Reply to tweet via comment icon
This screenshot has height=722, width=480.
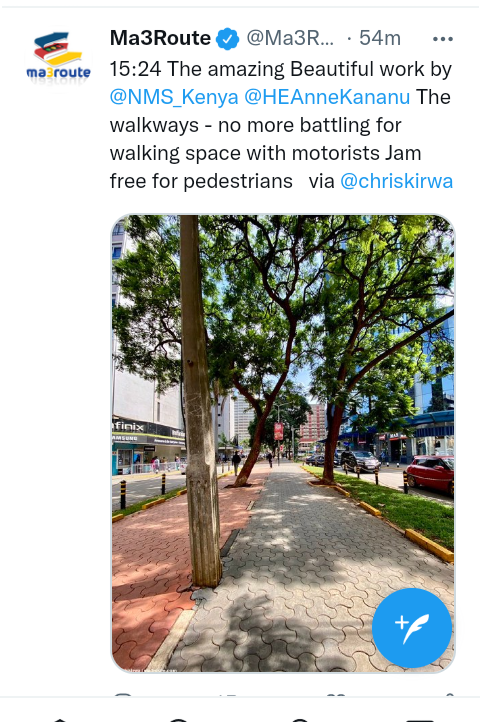pos(123,693)
